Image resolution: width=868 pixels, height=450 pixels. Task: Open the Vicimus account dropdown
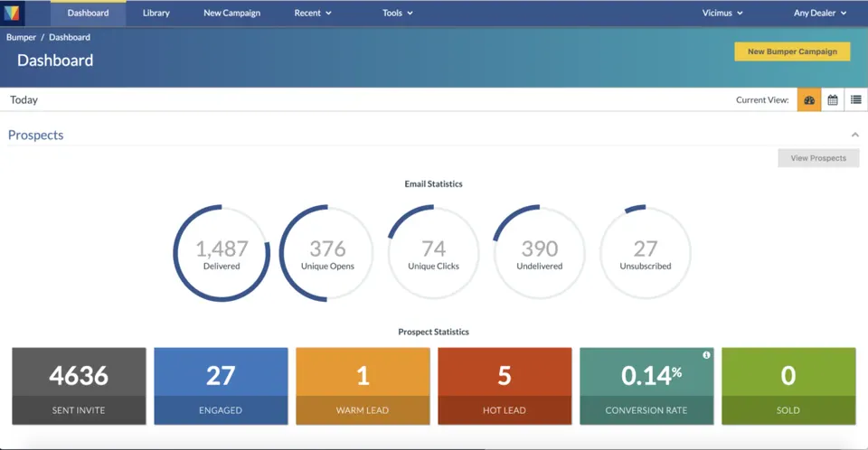tap(722, 13)
